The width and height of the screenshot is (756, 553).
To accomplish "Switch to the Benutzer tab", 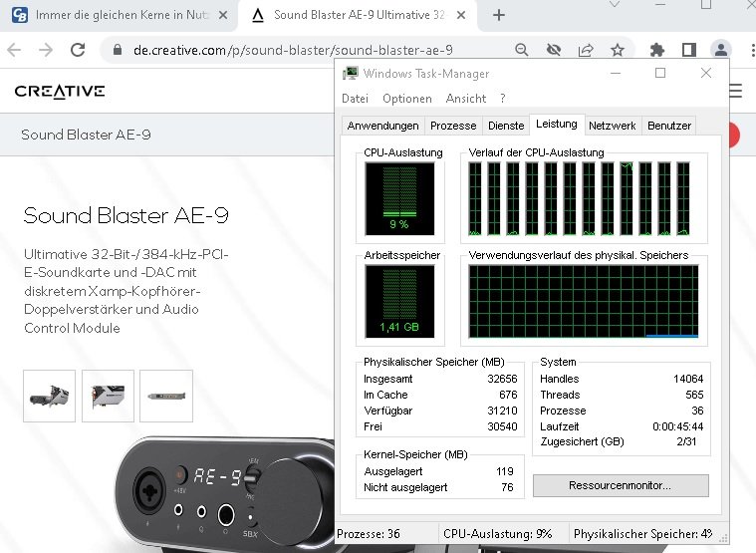I will [669, 126].
